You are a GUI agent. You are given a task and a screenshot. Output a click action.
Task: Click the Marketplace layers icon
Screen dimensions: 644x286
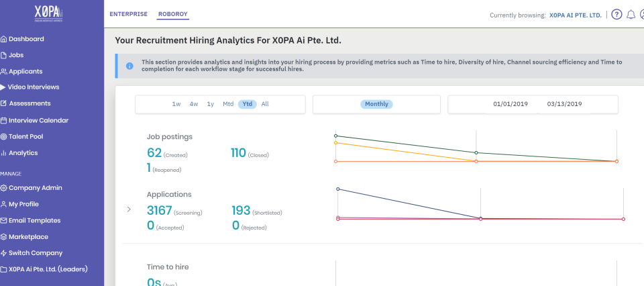[x=4, y=237]
